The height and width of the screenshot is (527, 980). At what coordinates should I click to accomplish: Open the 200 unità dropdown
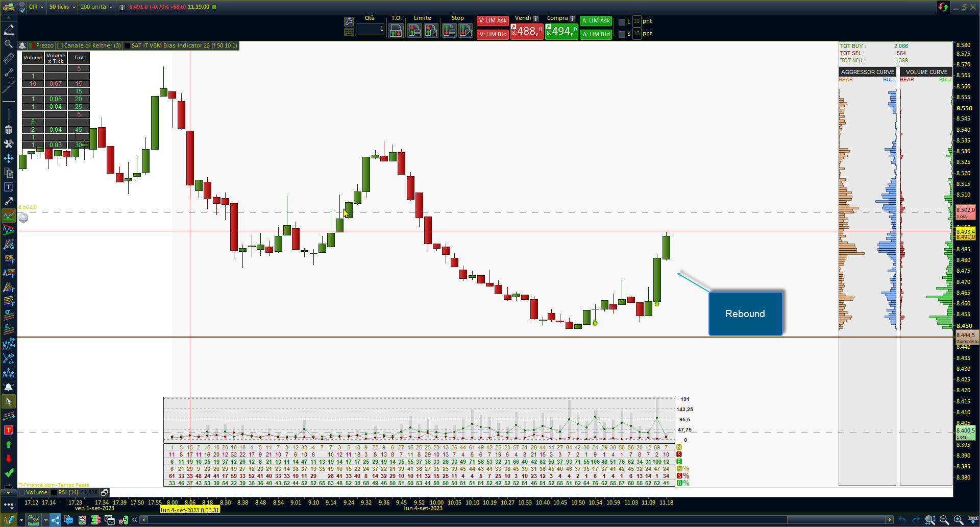[96, 7]
